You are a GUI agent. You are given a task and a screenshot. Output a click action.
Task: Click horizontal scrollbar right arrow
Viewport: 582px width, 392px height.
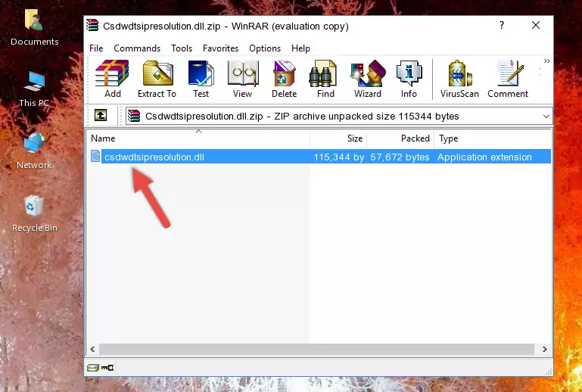pyautogui.click(x=544, y=349)
